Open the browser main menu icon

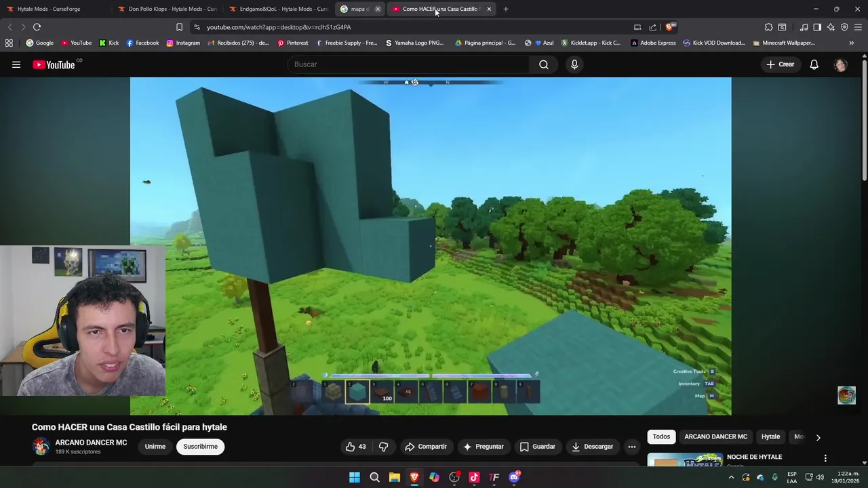point(858,27)
